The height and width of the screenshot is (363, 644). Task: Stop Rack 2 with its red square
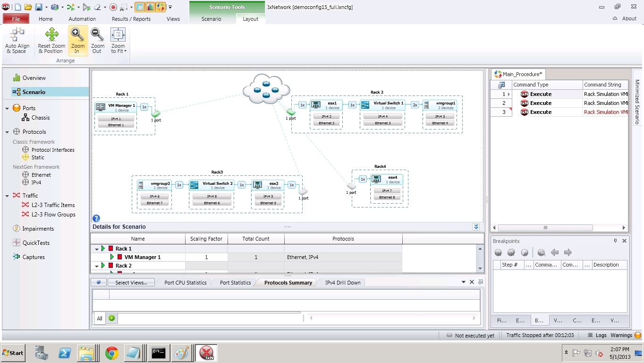coord(111,266)
